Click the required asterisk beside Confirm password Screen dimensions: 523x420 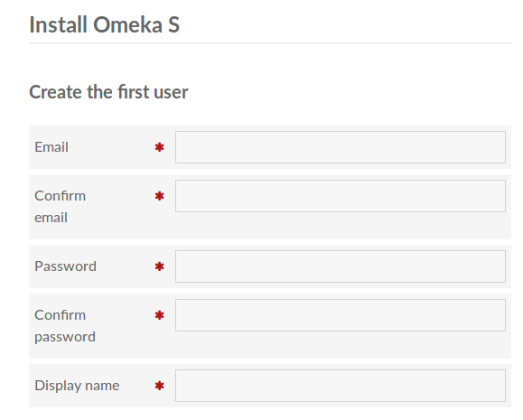(160, 315)
